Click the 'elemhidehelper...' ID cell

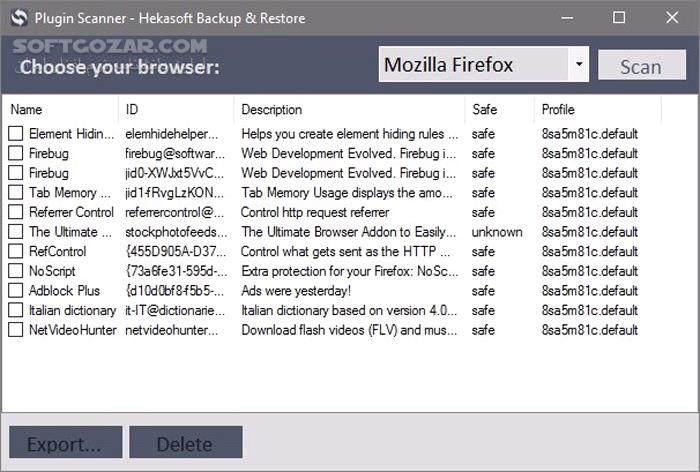coord(171,134)
